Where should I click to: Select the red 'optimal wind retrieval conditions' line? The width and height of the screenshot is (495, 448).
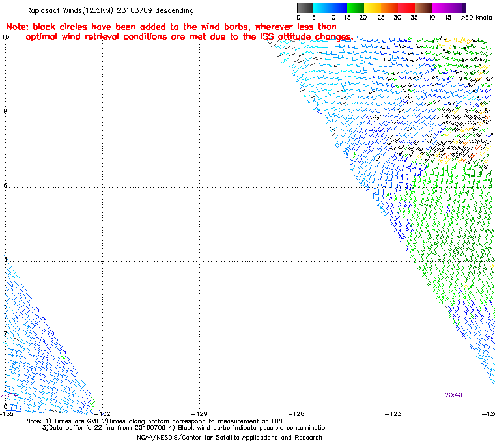pos(189,37)
